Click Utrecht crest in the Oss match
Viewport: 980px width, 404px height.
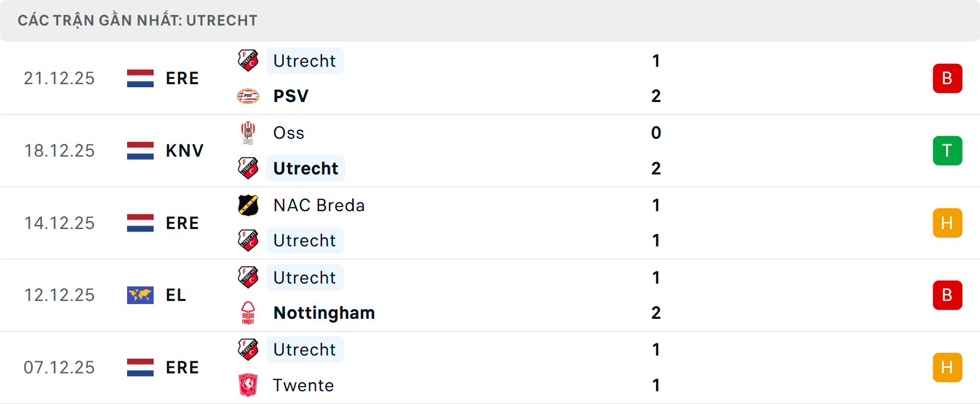pos(248,168)
